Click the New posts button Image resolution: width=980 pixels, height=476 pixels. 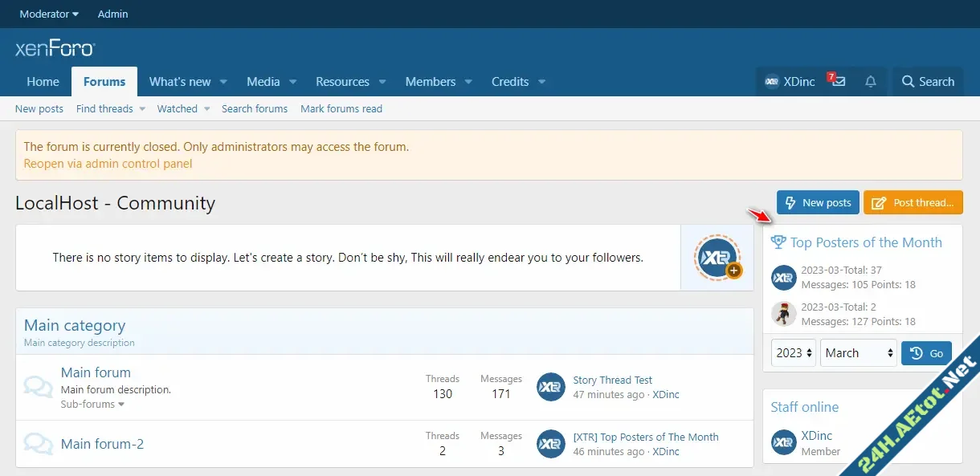click(x=818, y=203)
